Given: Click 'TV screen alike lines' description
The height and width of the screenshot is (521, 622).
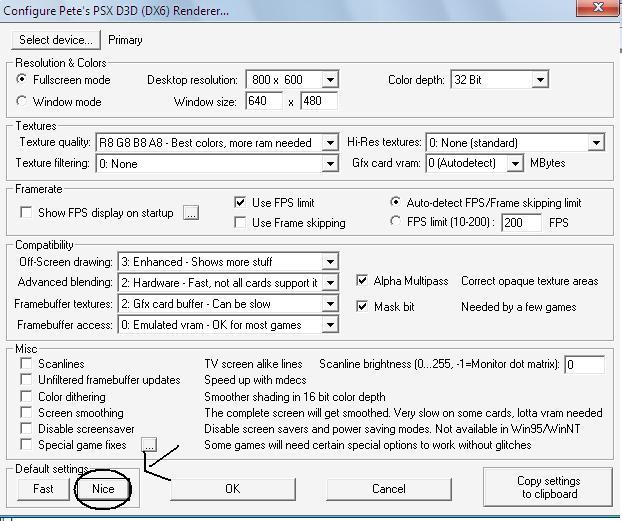Looking at the screenshot, I should point(253,364).
